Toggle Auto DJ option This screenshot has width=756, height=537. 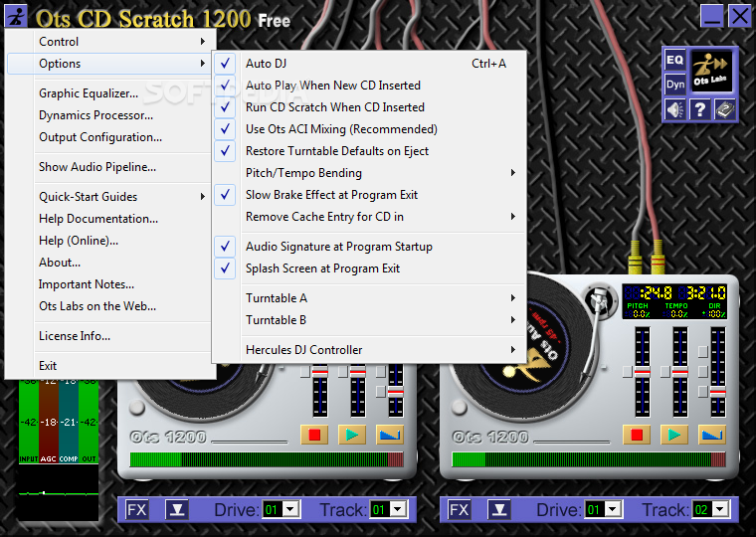click(369, 64)
